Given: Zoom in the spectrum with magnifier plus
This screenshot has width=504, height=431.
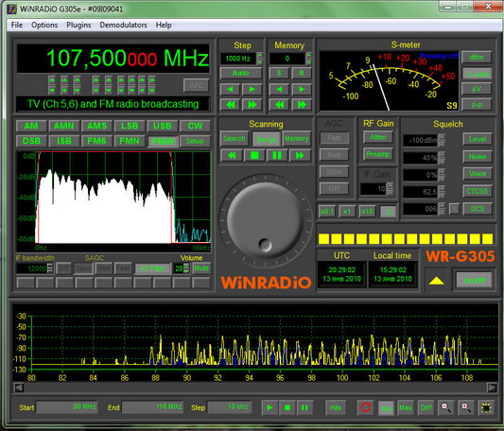Looking at the screenshot, I should [465, 407].
